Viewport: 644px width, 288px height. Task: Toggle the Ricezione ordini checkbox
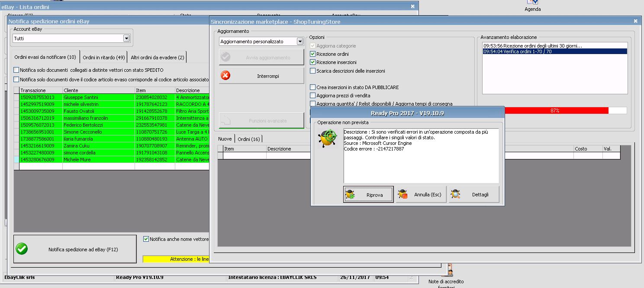(x=313, y=54)
